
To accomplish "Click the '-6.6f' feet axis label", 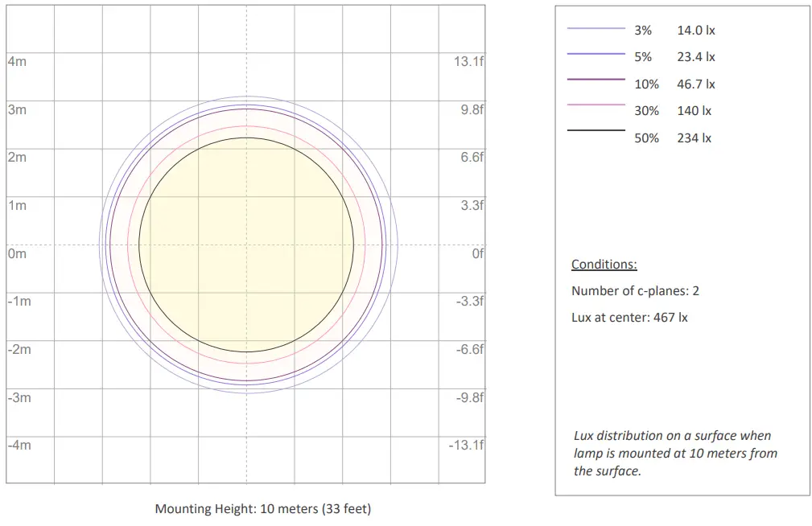I will [470, 349].
